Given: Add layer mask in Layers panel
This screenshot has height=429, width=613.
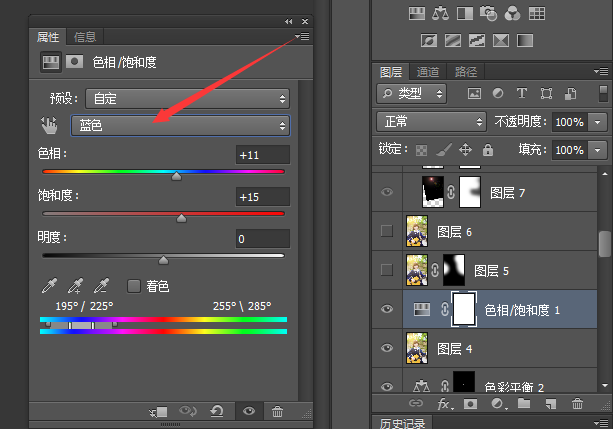Looking at the screenshot, I should [470, 404].
